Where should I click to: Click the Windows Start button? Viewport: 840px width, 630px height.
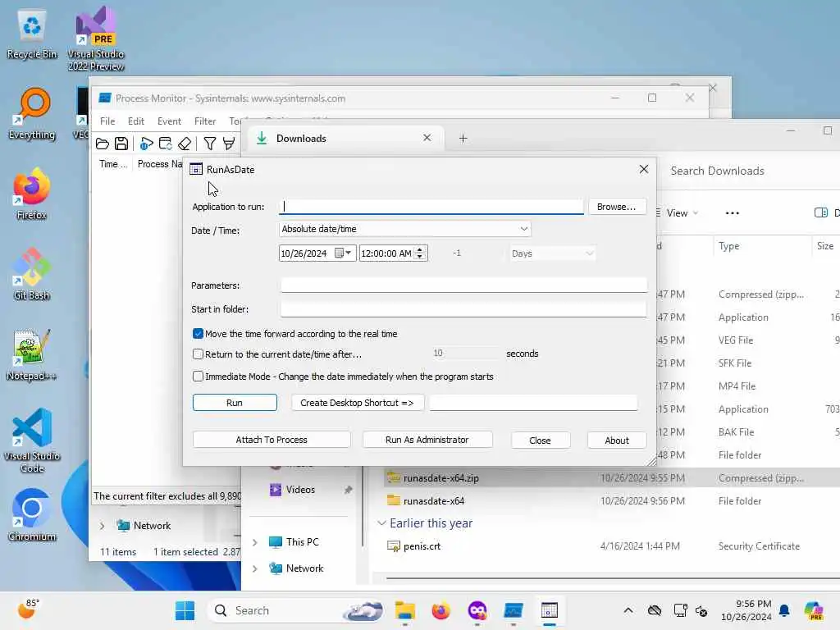point(185,610)
